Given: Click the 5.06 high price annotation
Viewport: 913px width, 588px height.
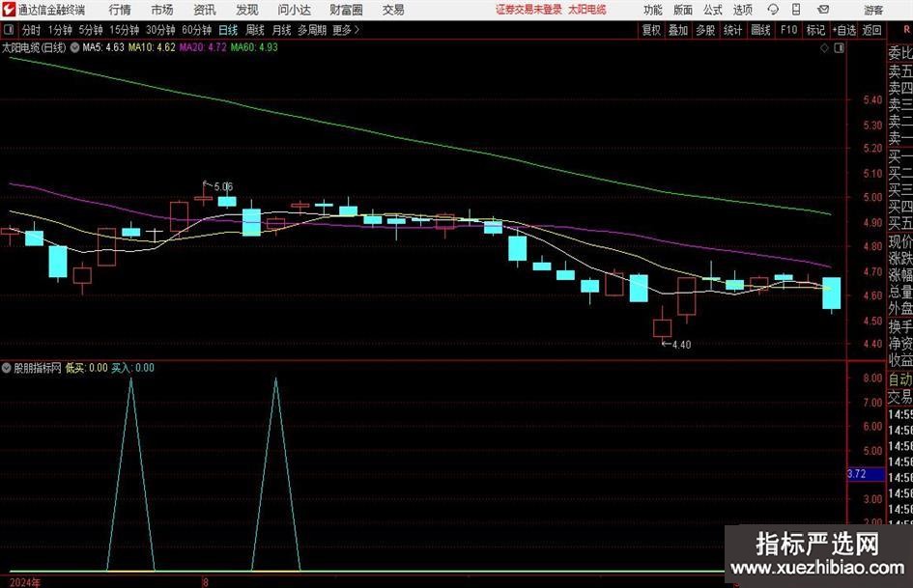Looking at the screenshot, I should click(x=223, y=187).
